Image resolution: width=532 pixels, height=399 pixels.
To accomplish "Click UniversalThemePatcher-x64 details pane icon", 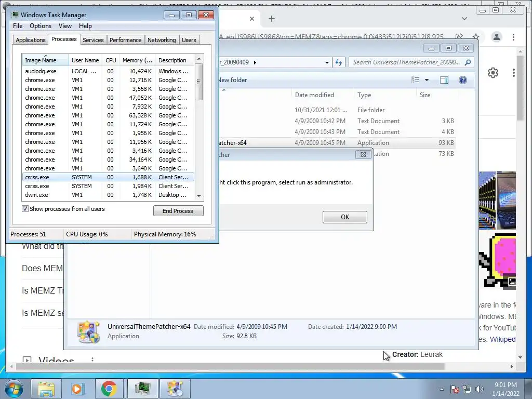I will point(88,332).
